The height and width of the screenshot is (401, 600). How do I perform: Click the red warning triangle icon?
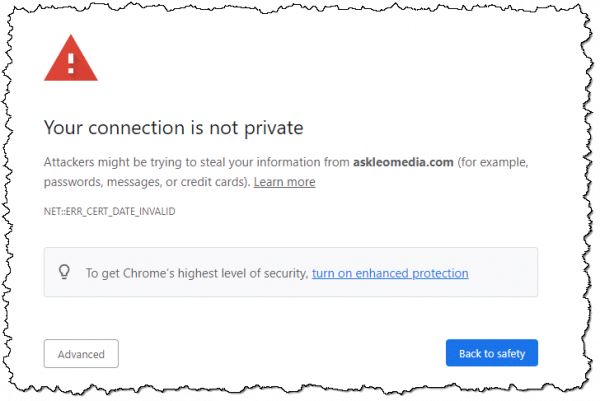(71, 58)
